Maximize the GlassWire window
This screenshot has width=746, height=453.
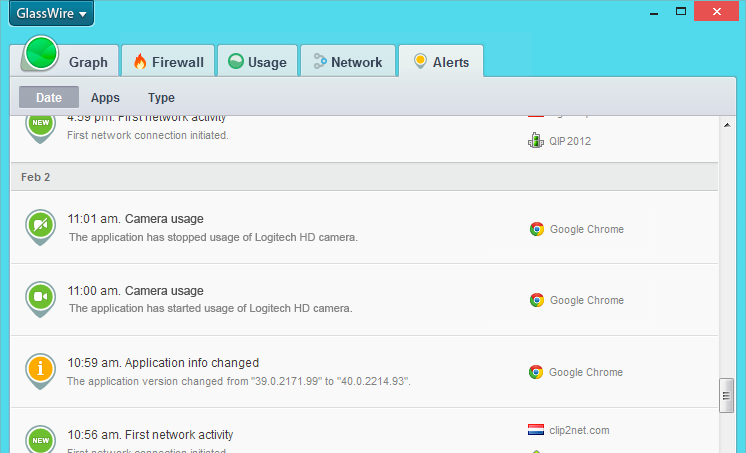tap(681, 11)
